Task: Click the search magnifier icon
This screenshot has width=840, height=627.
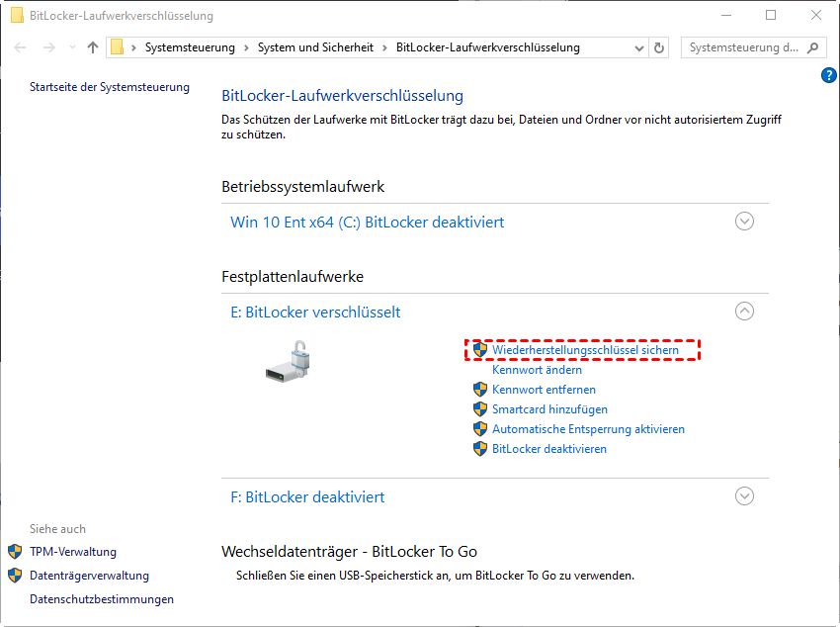Action: [812, 47]
